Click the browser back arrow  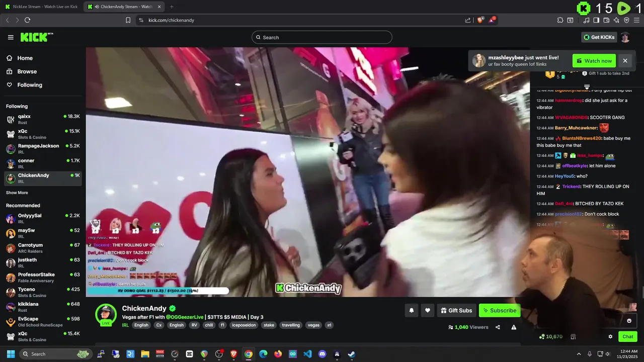click(x=7, y=20)
